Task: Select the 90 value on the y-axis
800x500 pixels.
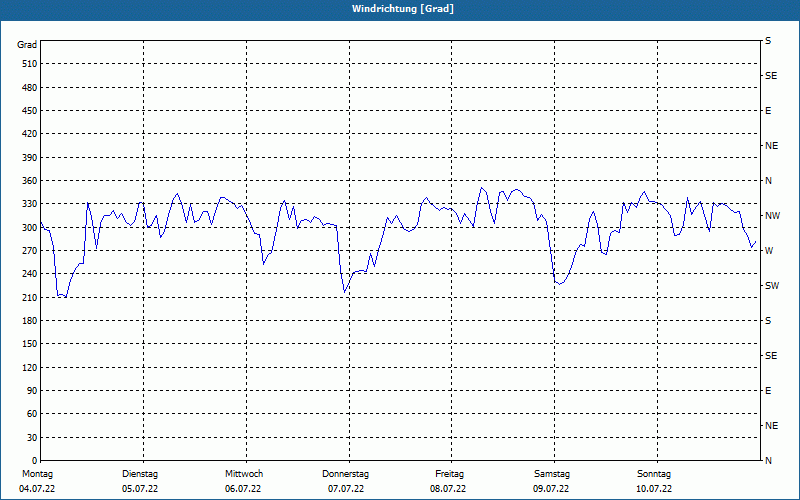Action: 32,391
